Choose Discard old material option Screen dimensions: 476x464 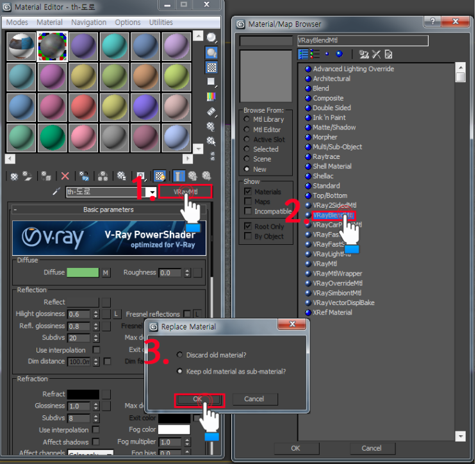tap(180, 354)
